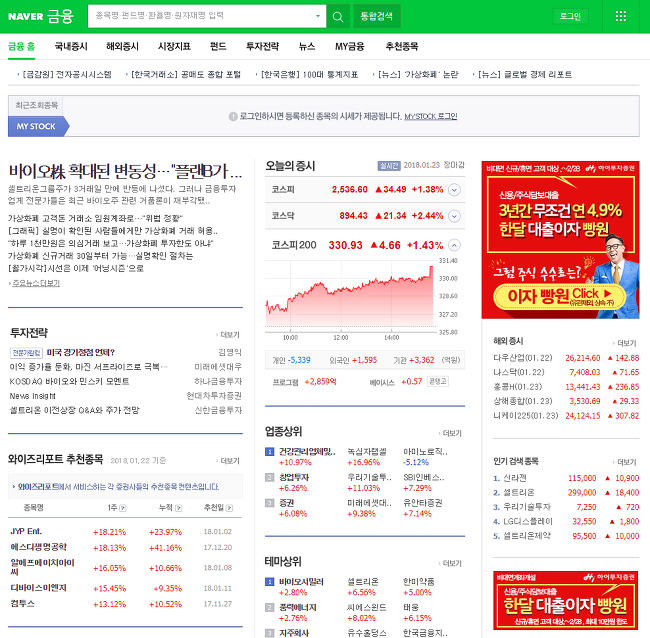Click the 코스피200 intraday chart
This screenshot has width=650, height=638.
[349, 296]
